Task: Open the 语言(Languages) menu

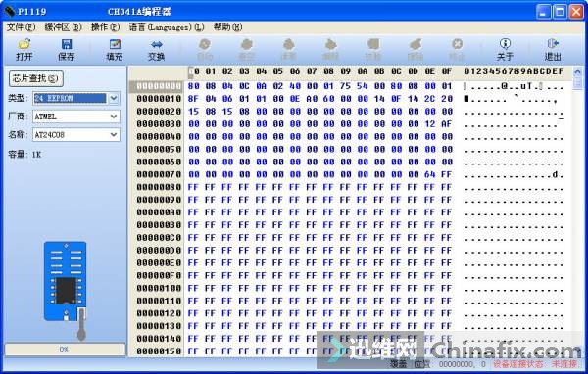Action: click(x=167, y=27)
